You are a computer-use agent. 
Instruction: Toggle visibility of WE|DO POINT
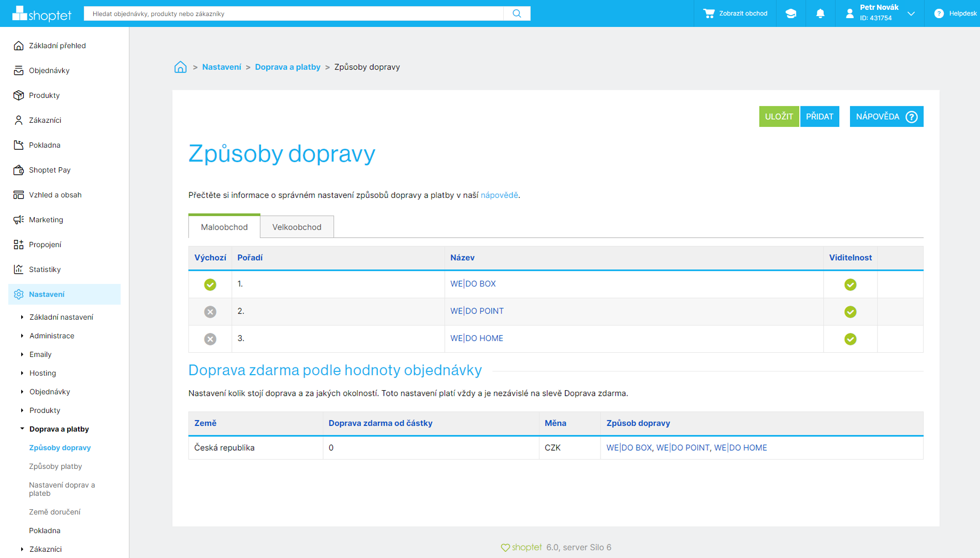pos(850,312)
